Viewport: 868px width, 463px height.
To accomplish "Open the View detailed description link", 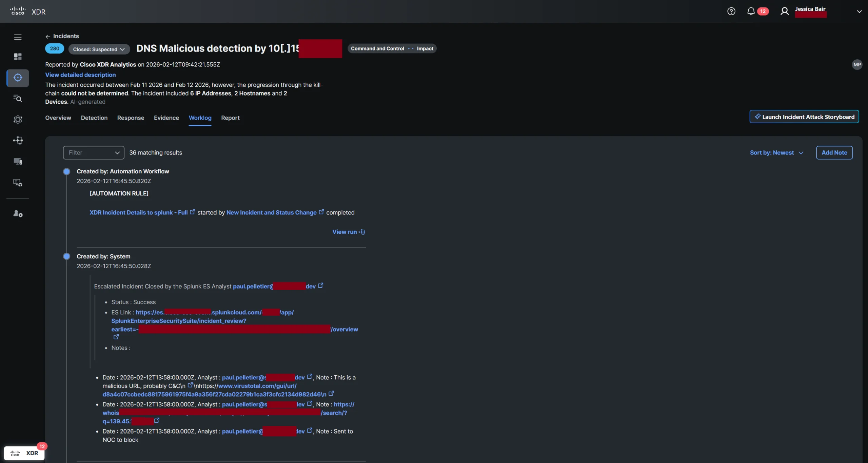I will click(80, 75).
